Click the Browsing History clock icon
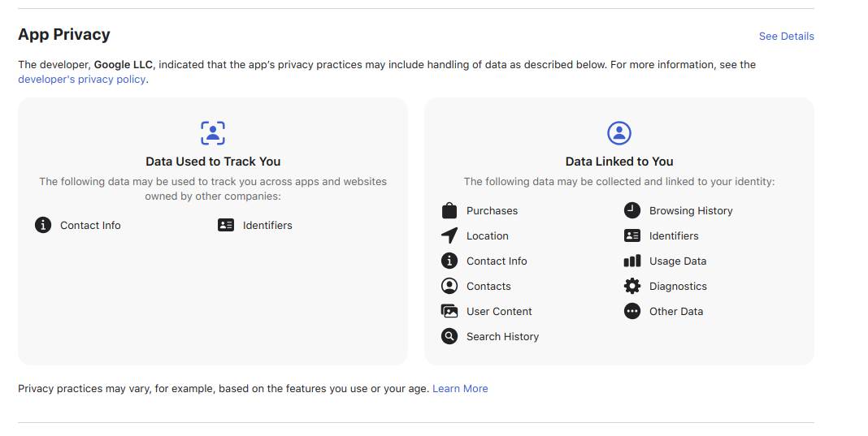The width and height of the screenshot is (868, 436). pyautogui.click(x=632, y=210)
